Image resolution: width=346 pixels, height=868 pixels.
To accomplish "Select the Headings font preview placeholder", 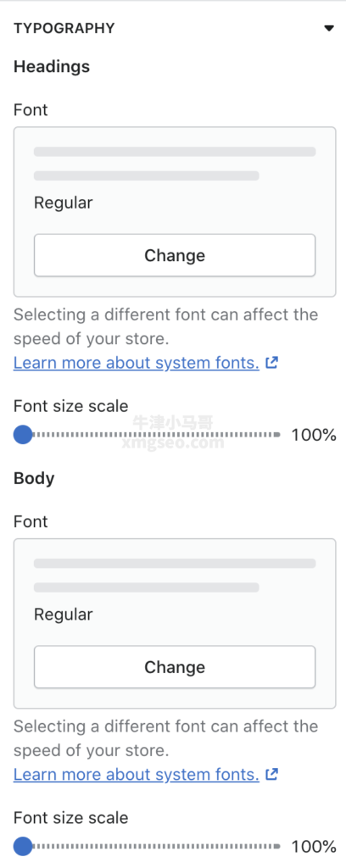I will coord(175,164).
